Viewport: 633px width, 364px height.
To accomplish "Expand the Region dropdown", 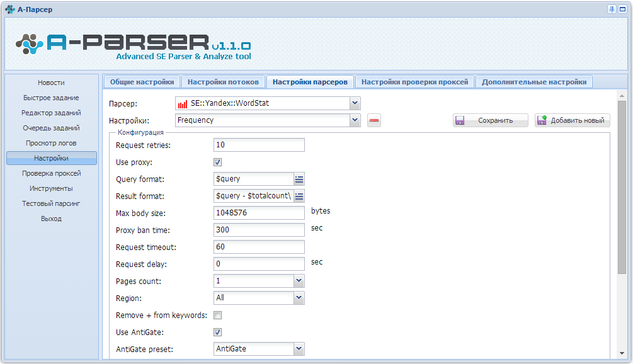I will [299, 298].
